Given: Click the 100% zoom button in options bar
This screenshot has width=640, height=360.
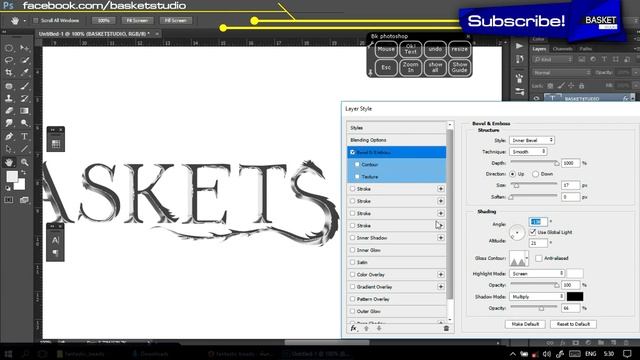Looking at the screenshot, I should pyautogui.click(x=104, y=20).
